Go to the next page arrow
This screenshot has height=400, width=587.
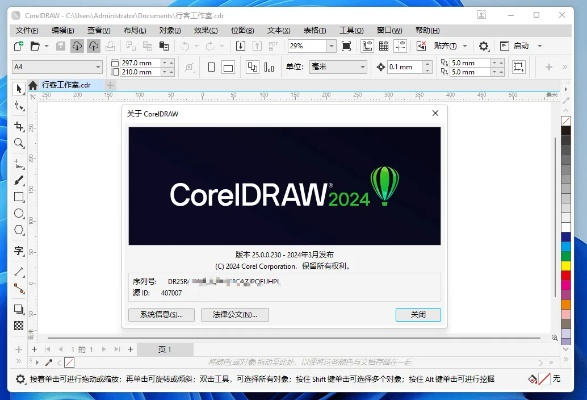104,349
